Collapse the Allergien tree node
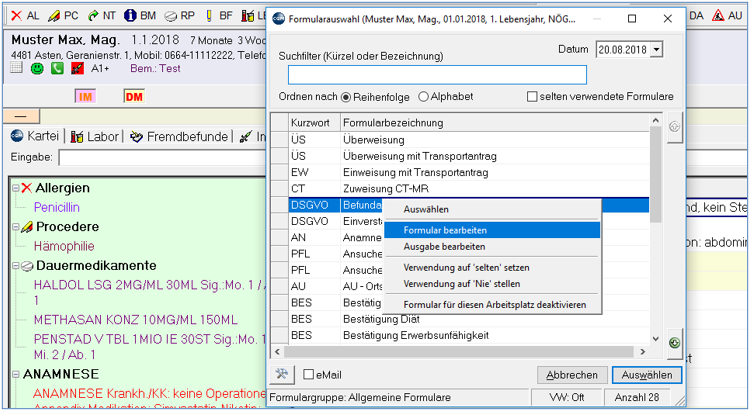The height and width of the screenshot is (411, 750). tap(16, 188)
